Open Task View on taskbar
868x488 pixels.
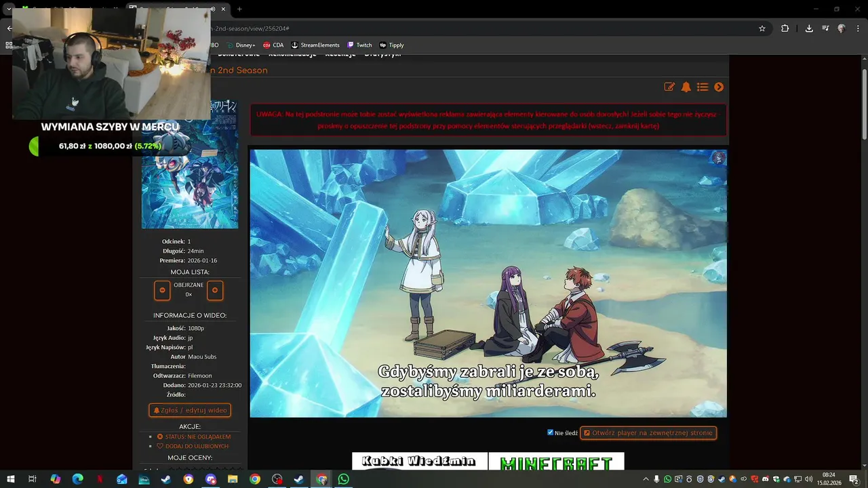32,479
